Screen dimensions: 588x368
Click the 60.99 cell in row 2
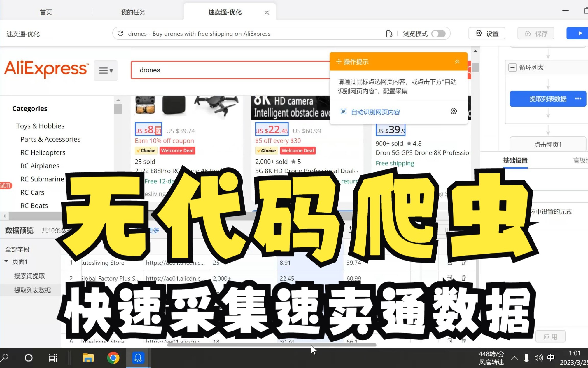tap(377, 278)
